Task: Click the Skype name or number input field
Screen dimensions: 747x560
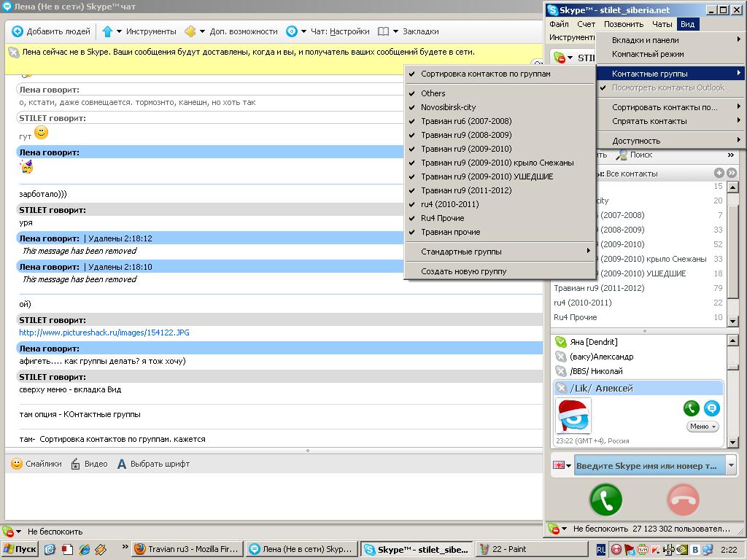Action: pos(650,466)
